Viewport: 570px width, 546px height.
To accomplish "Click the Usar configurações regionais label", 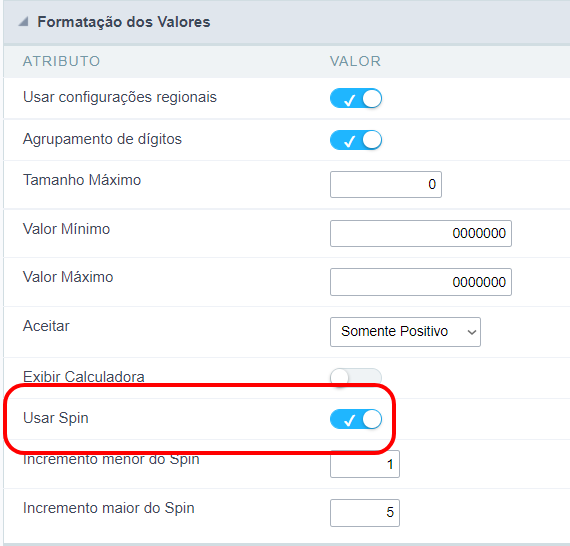I will pyautogui.click(x=120, y=97).
